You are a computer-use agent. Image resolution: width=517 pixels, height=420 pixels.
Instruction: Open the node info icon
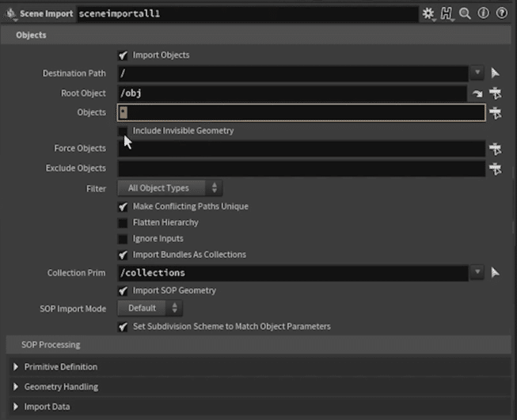[x=484, y=13]
